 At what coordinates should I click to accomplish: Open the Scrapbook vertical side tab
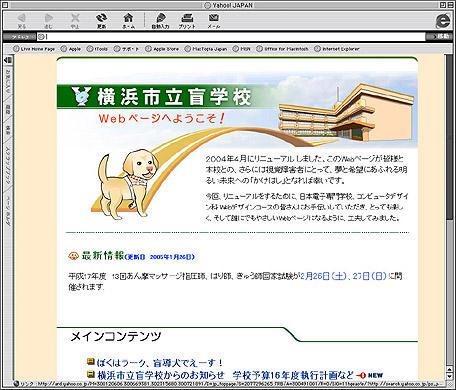click(8, 165)
